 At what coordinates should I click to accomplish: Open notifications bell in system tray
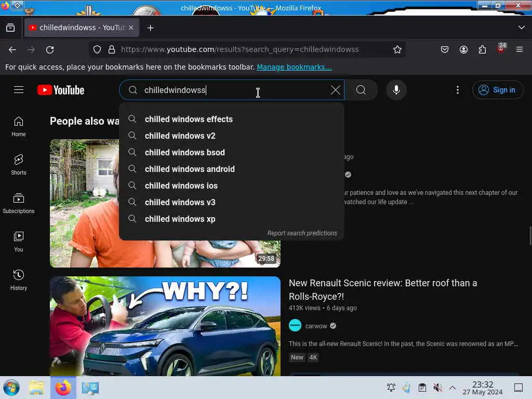391,388
